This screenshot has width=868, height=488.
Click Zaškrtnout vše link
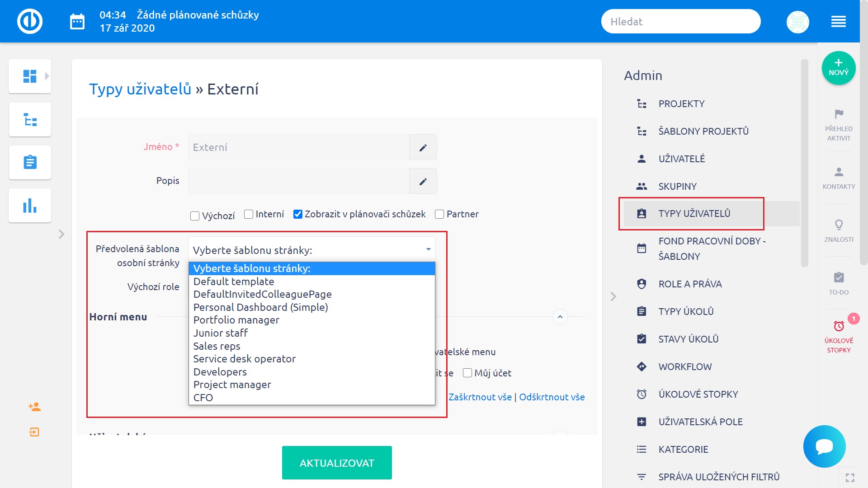click(480, 397)
